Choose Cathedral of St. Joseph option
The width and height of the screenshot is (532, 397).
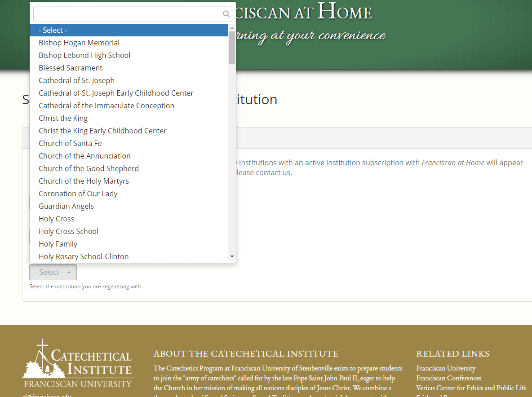129,80
